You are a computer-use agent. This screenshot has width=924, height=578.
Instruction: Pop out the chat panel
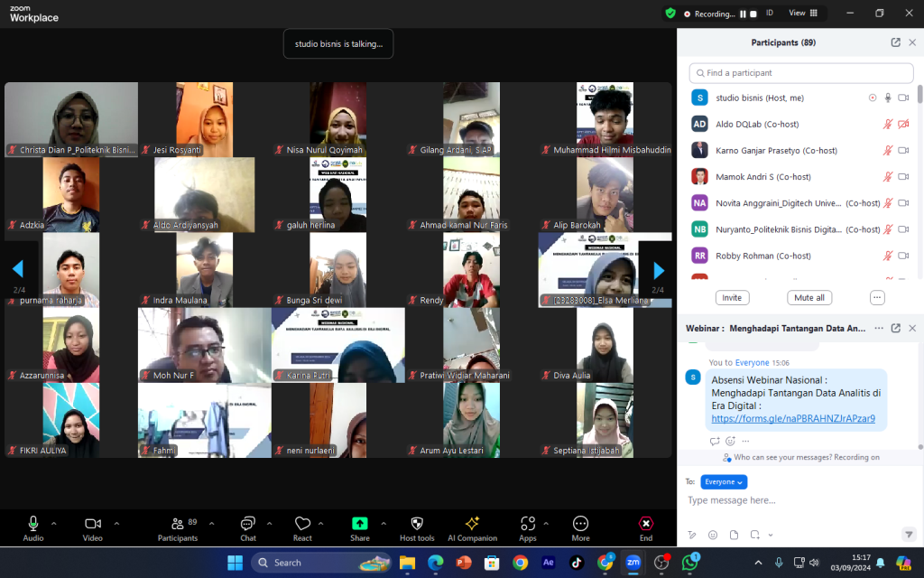(896, 328)
